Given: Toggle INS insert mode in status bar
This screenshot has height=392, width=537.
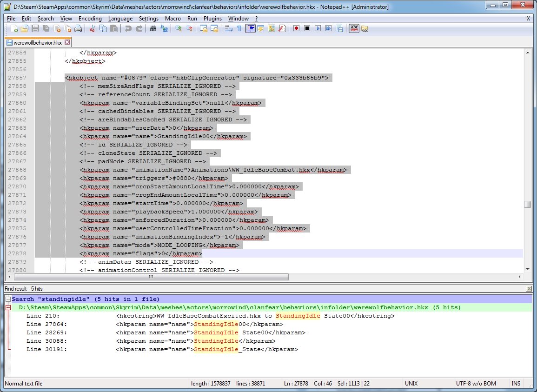Looking at the screenshot, I should click(516, 384).
